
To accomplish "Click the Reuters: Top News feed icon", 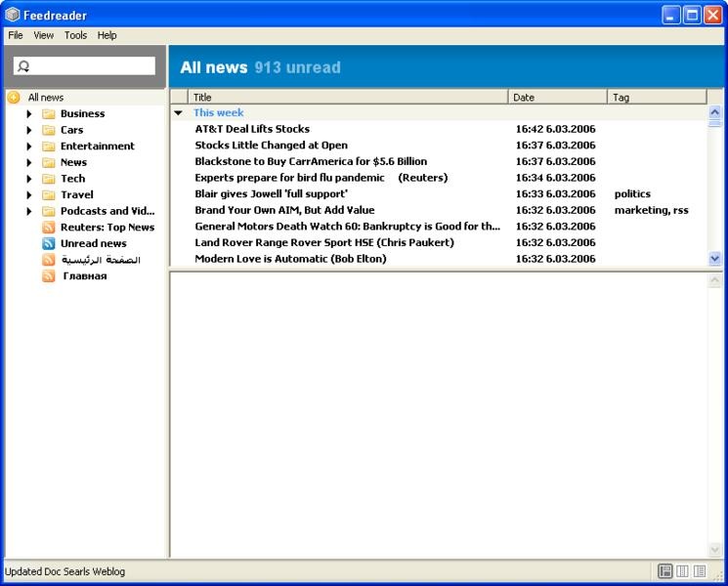I will click(48, 228).
